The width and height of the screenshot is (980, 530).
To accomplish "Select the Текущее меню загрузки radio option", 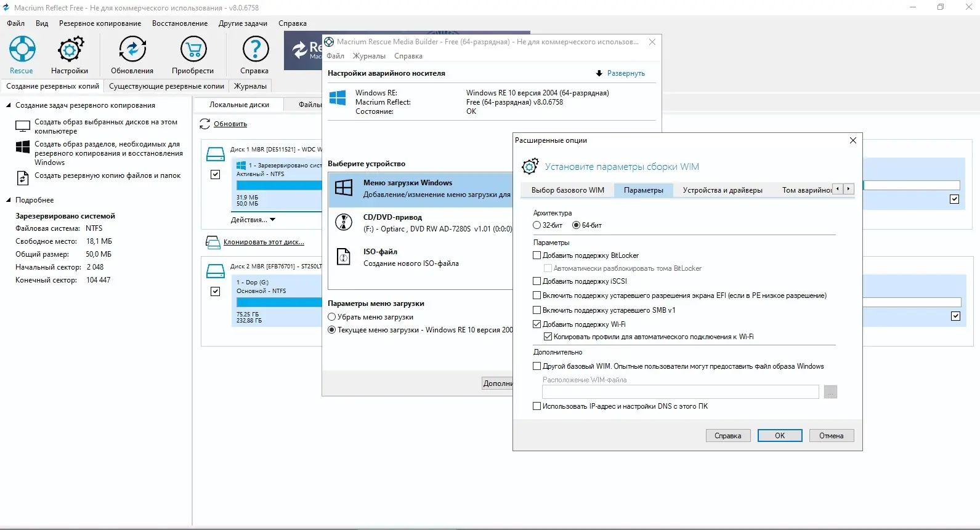I will click(332, 330).
